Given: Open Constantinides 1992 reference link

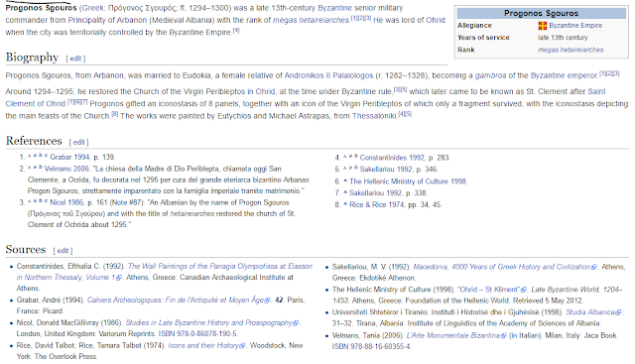Looking at the screenshot, I should [x=392, y=158].
